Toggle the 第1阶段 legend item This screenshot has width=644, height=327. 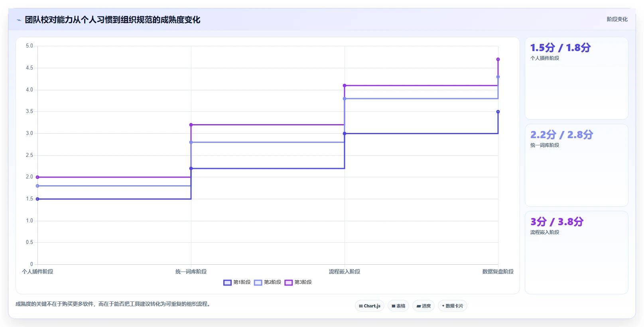(x=237, y=282)
